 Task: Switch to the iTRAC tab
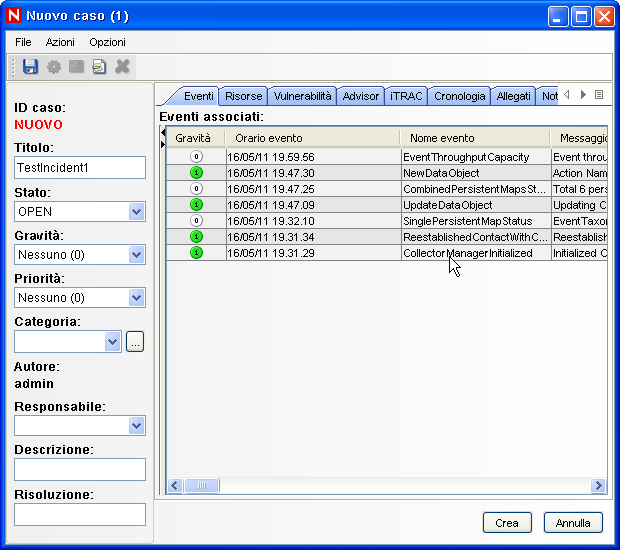tap(406, 96)
